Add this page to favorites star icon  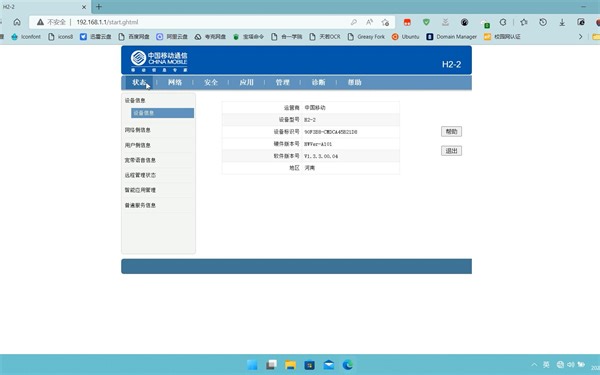pos(385,22)
